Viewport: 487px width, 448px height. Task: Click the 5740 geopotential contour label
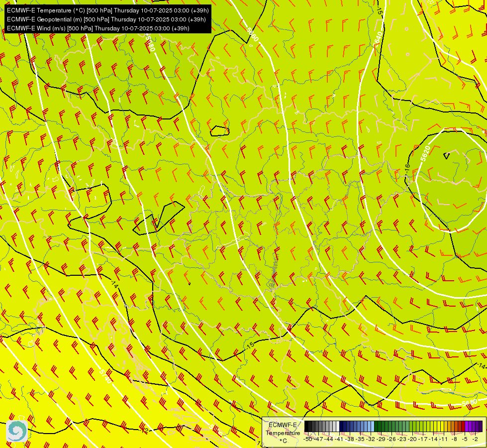[x=105, y=375]
